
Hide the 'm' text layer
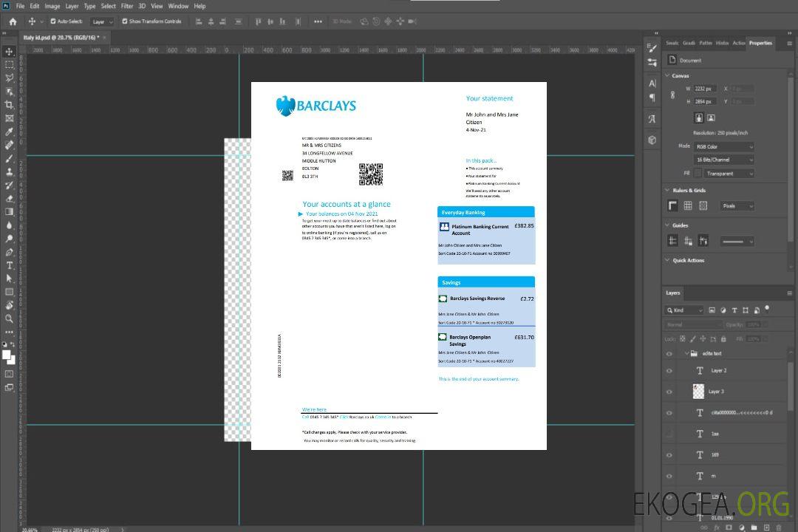(x=669, y=476)
